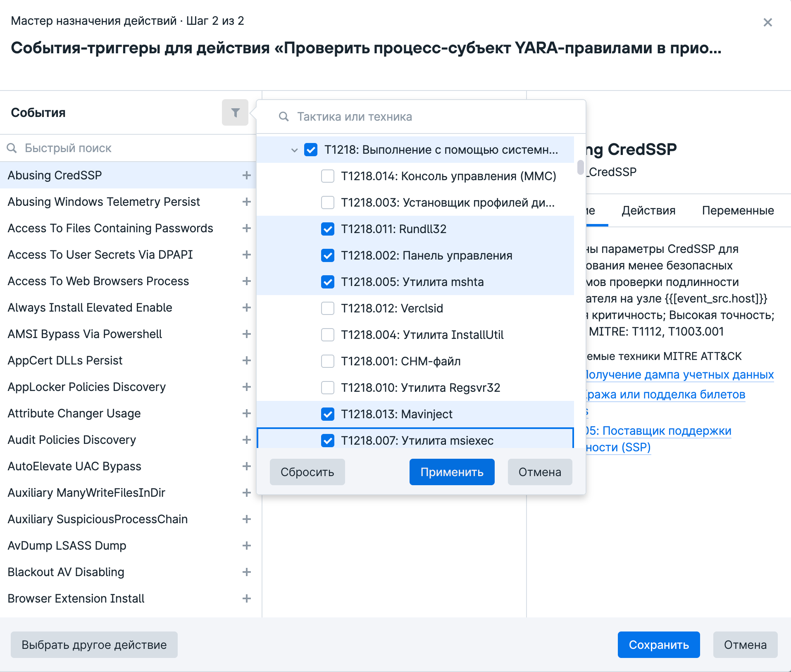Check T1218.014 Консоль управления (MMC)
Screen dimensions: 791x672
[x=328, y=176]
